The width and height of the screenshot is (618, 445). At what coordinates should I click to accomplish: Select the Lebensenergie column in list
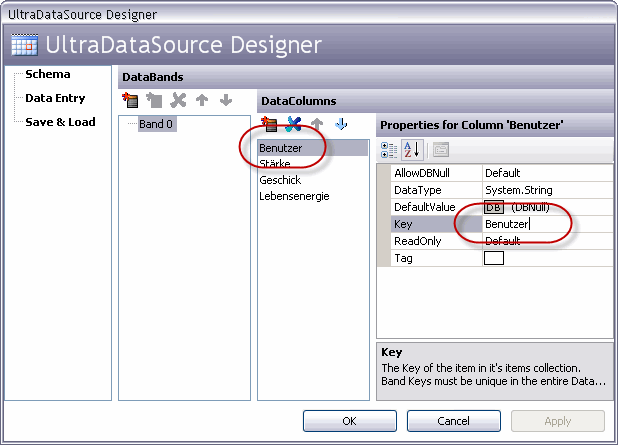point(293,196)
